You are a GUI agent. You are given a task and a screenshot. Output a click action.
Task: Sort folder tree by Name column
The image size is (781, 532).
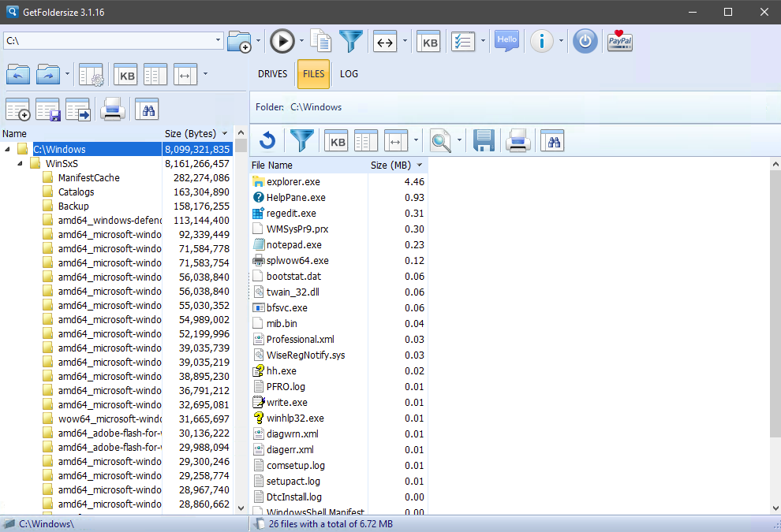[80, 133]
